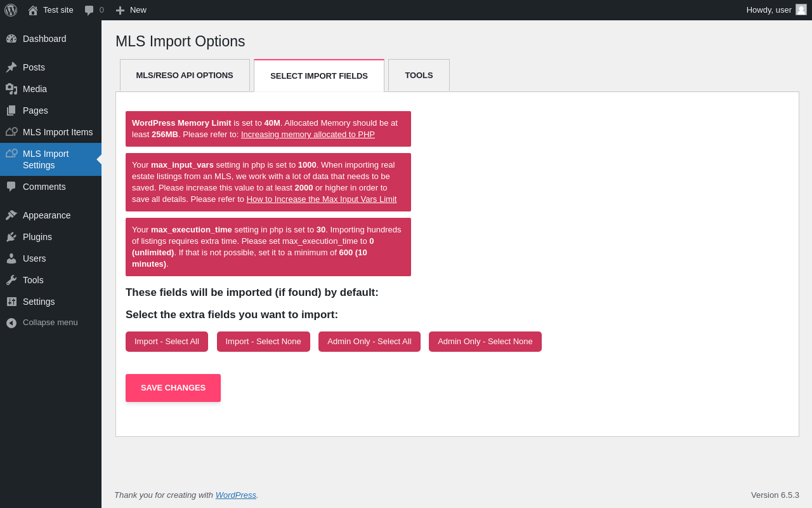Open How to Increase Max Input Vars link
The image size is (812, 508).
[322, 199]
